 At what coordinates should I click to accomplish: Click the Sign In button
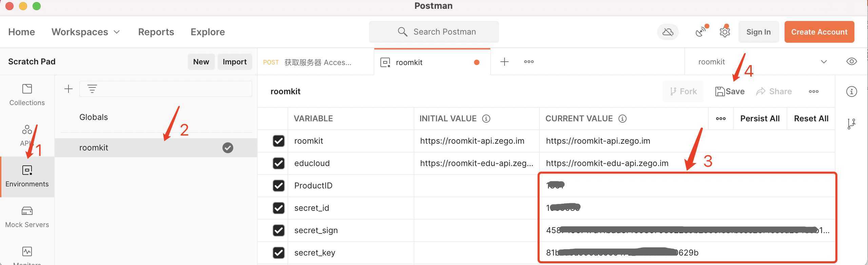[x=758, y=32]
